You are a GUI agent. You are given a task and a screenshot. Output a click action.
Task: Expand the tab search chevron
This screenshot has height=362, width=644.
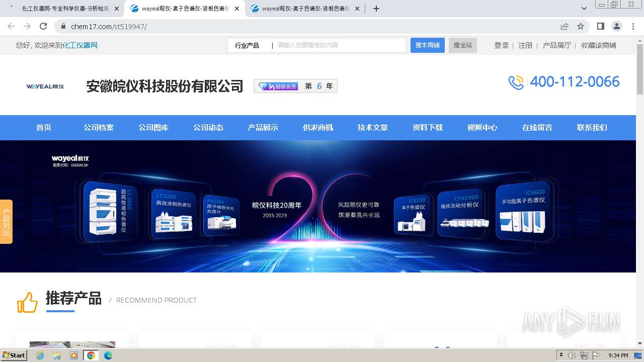[x=584, y=9]
